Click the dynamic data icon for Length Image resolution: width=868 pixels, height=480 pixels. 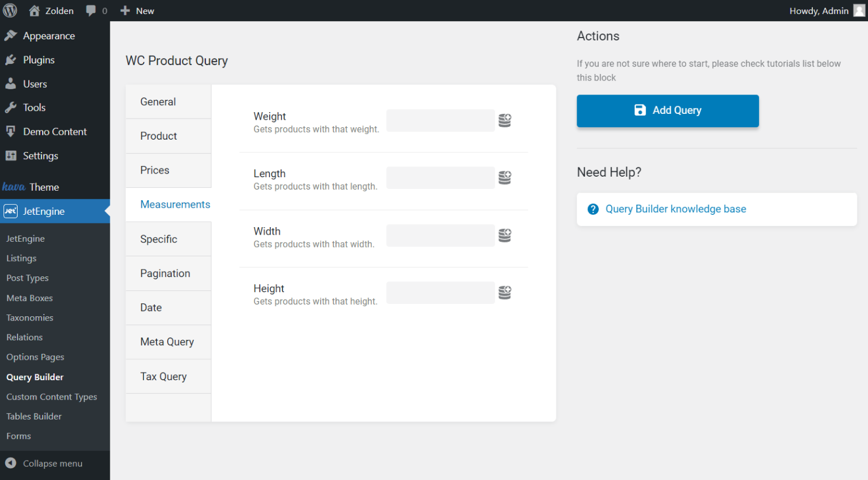tap(505, 177)
